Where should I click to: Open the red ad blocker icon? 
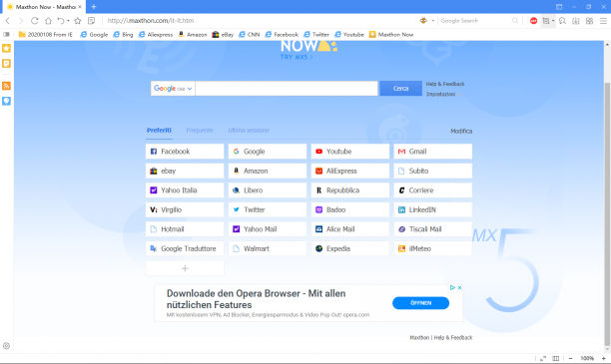point(533,21)
